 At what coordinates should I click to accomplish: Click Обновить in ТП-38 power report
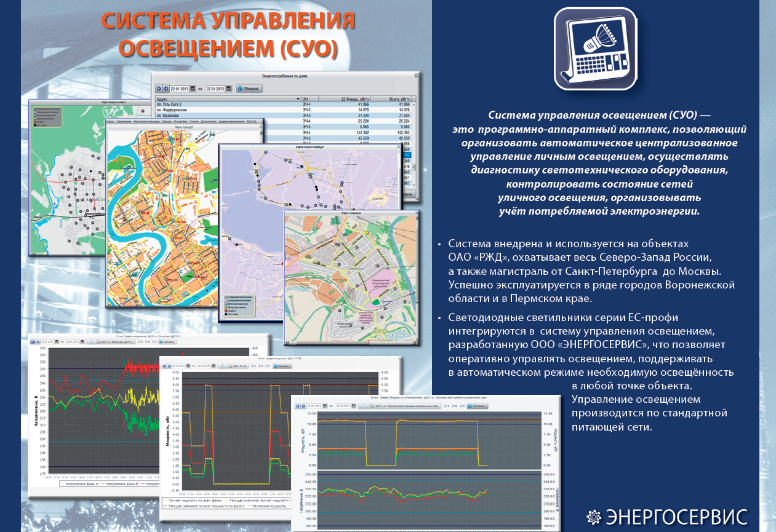[x=282, y=366]
